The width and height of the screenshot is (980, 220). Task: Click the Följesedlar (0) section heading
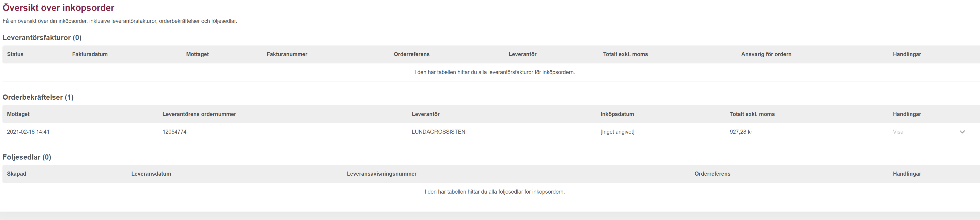coord(27,157)
